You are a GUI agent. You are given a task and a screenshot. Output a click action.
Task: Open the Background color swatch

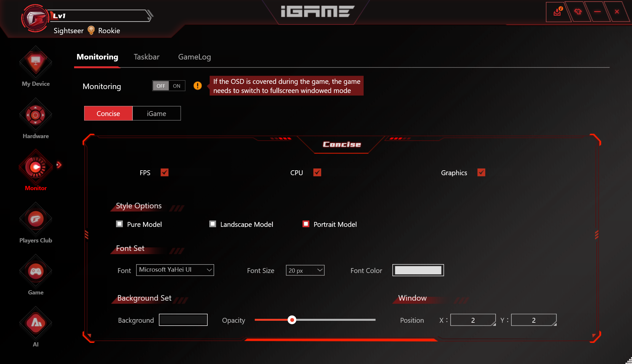(183, 320)
